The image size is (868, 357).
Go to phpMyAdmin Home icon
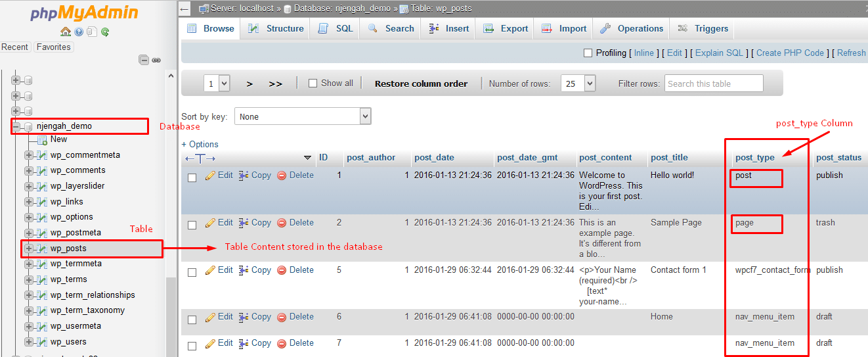65,32
